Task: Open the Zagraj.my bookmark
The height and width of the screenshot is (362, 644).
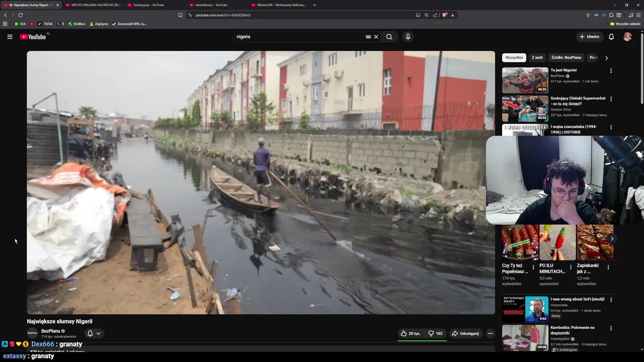Action: (x=99, y=24)
